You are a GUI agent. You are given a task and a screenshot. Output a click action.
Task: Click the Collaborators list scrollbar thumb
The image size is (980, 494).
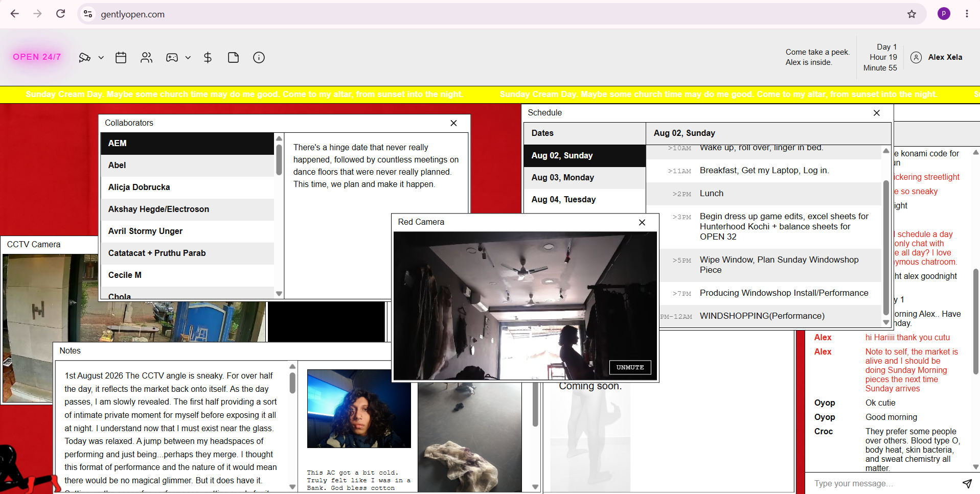tap(279, 159)
